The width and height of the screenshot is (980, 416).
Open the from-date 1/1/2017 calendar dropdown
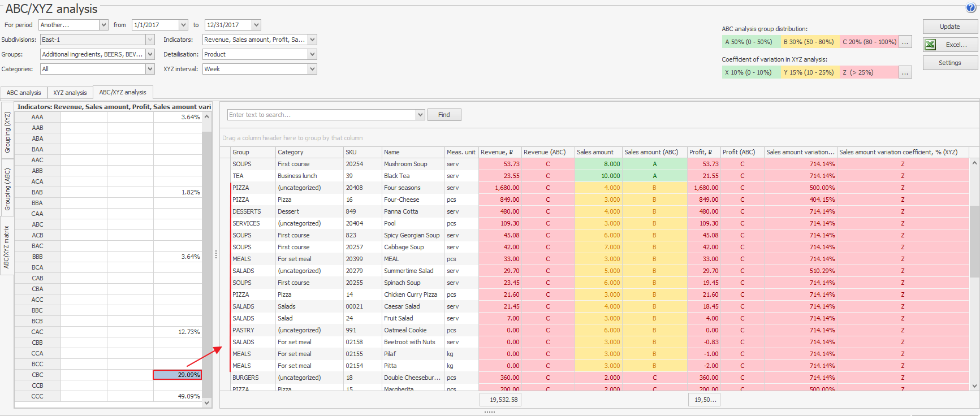pos(183,25)
